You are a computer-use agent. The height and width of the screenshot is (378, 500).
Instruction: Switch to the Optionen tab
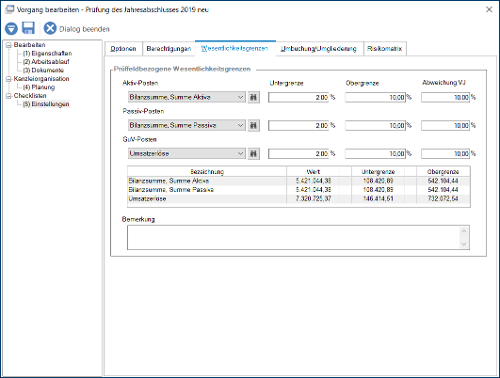pyautogui.click(x=123, y=49)
